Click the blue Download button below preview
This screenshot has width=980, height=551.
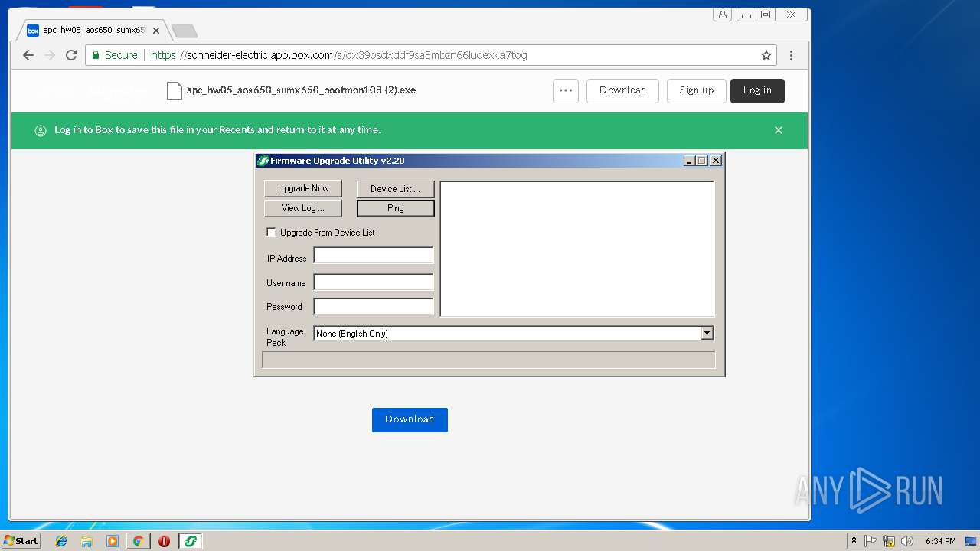[x=410, y=419]
